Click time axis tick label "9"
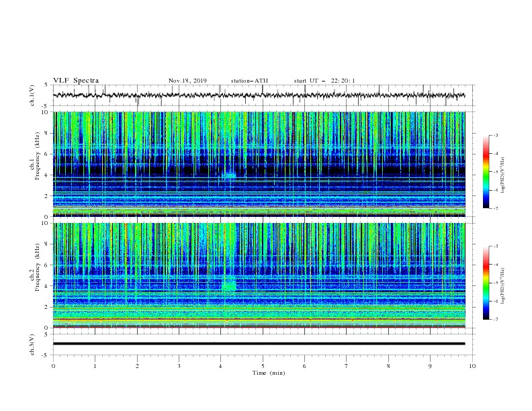This screenshot has height=411, width=532. pos(430,366)
